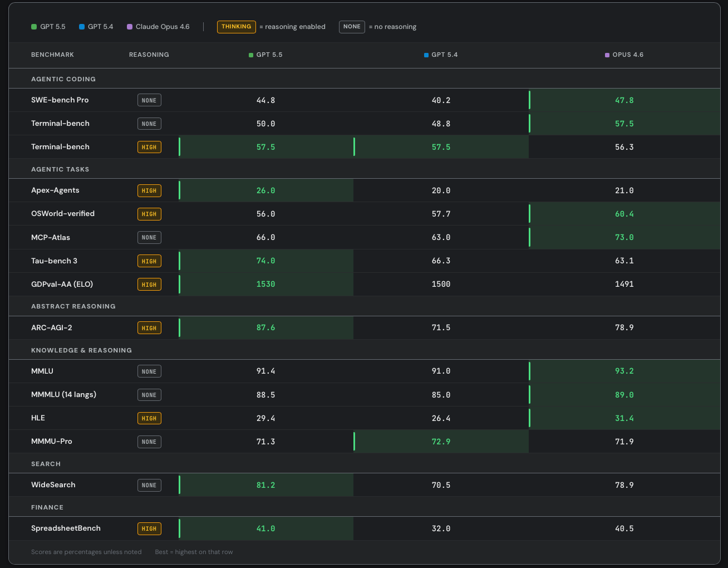Image resolution: width=728 pixels, height=568 pixels.
Task: Click the MMLU row label
Action: pos(42,371)
